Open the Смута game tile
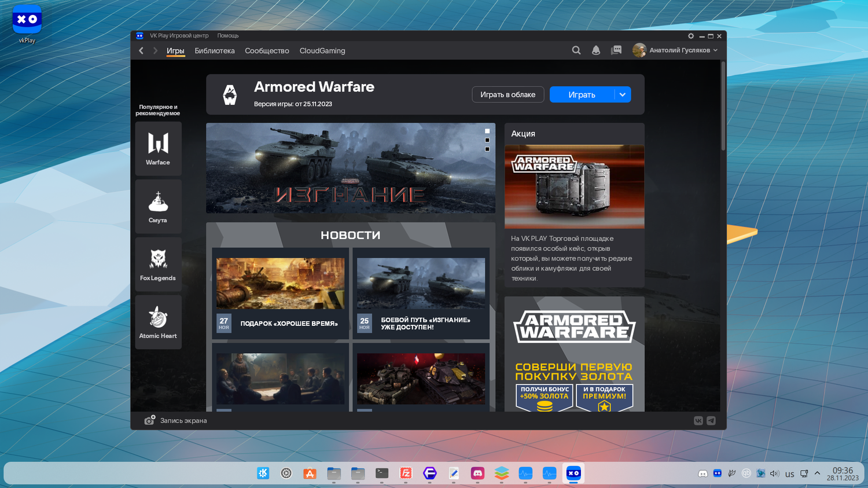The height and width of the screenshot is (488, 868). pyautogui.click(x=158, y=207)
